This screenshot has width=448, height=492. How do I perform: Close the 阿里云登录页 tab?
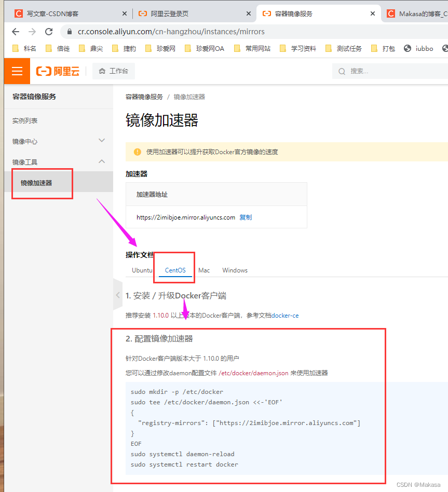point(248,13)
